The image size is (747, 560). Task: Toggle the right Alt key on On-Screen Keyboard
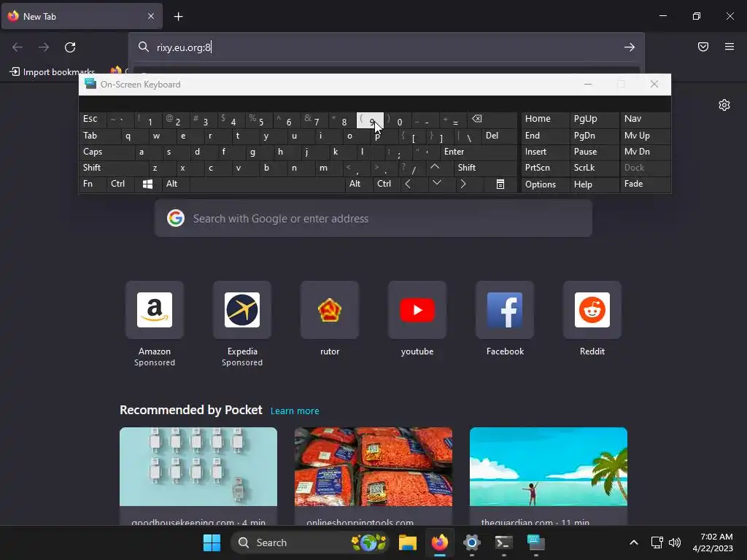[x=359, y=184]
